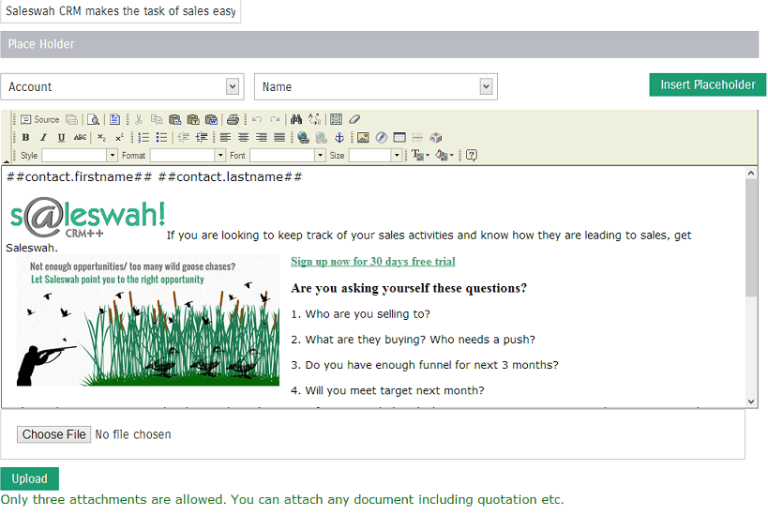The height and width of the screenshot is (516, 768).
Task: Toggle Strikethrough formatting
Action: 80,138
